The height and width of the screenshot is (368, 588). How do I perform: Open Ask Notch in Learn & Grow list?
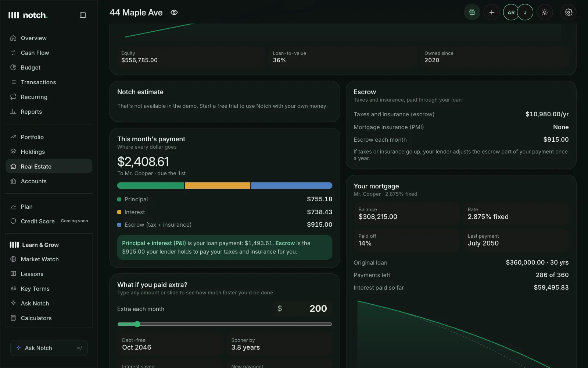[49, 303]
